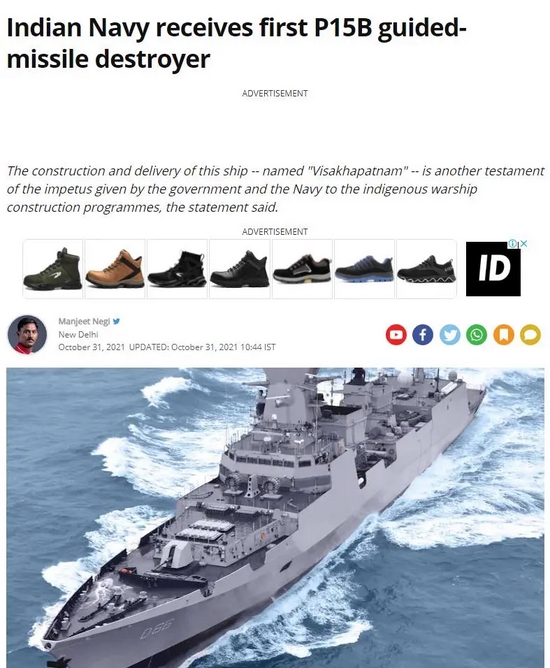Share article on Facebook

pos(423,334)
